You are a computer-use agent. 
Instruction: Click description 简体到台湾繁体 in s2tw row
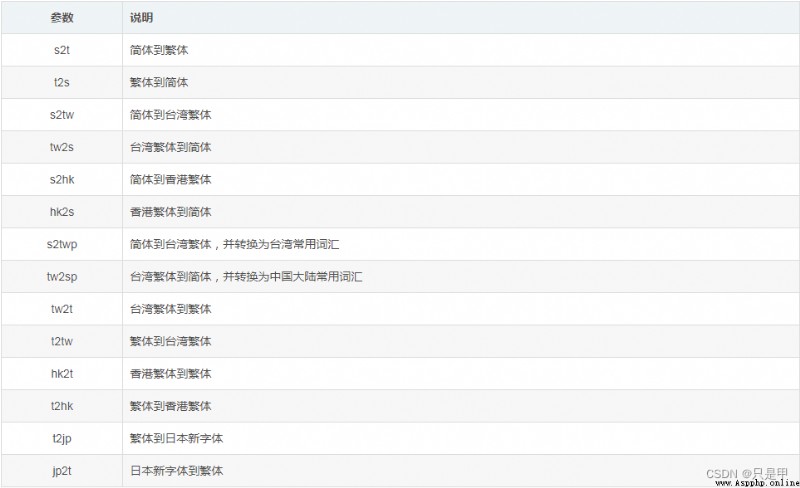[x=170, y=115]
